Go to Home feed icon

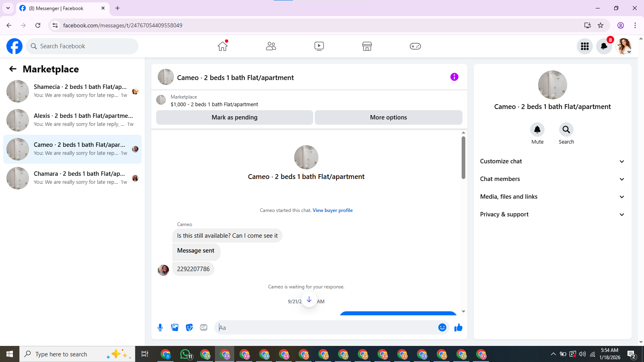223,46
